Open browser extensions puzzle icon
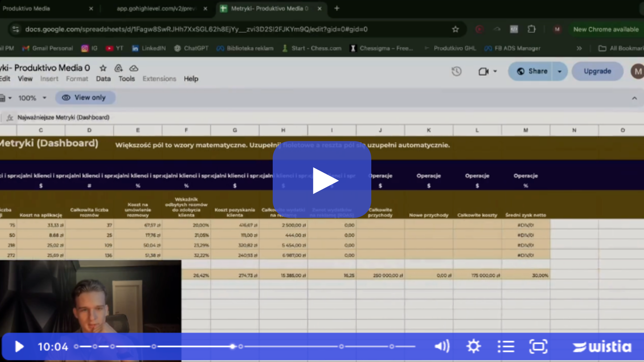Screen dimensions: 644x362 [x=531, y=29]
